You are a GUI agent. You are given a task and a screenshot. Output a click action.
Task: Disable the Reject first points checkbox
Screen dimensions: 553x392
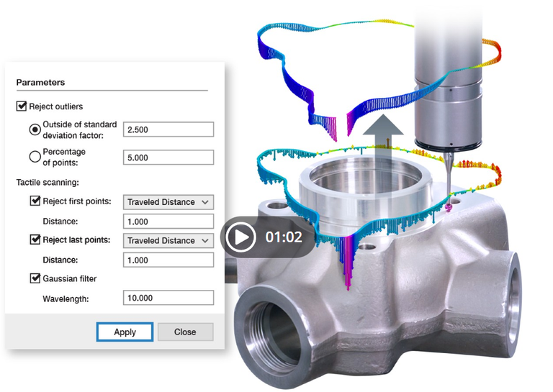point(35,201)
